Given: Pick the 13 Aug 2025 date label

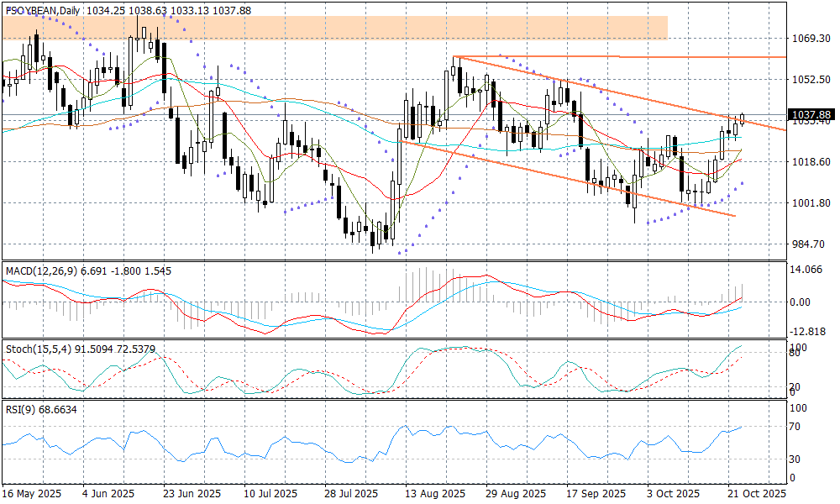Looking at the screenshot, I should click(434, 494).
